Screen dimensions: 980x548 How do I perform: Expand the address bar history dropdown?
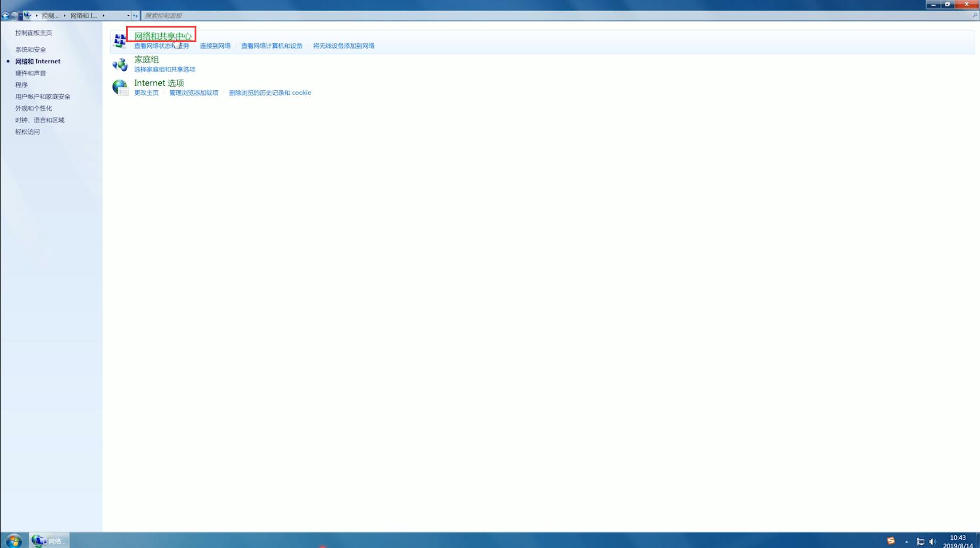[128, 16]
